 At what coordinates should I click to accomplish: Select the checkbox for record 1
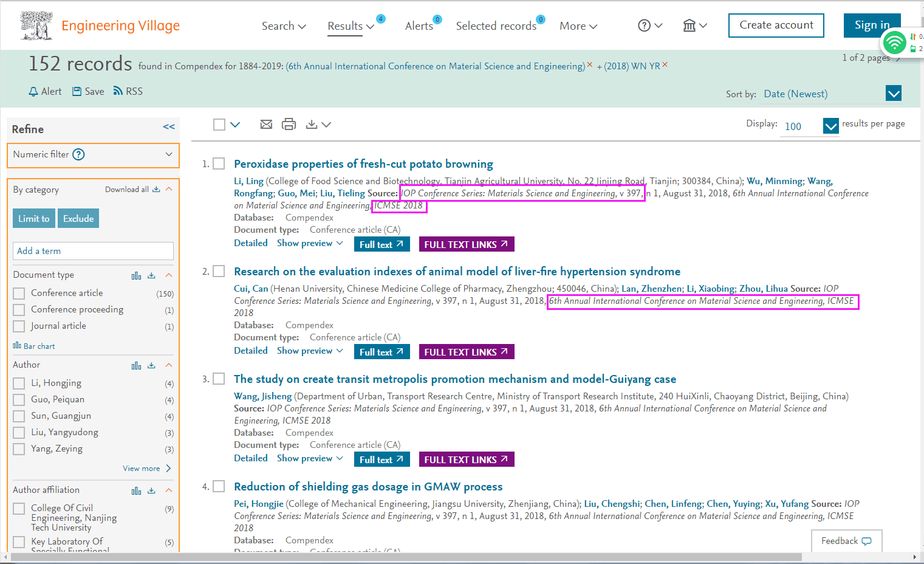click(219, 163)
